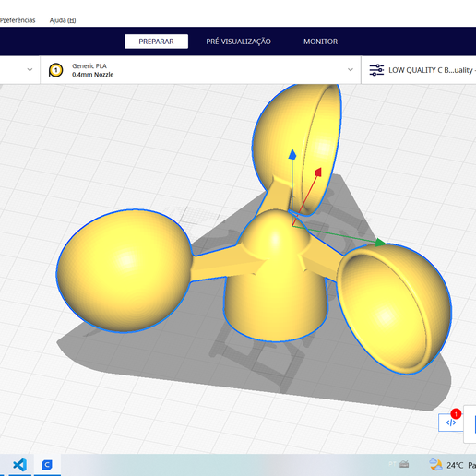Click the green axis arrow handle
The height and width of the screenshot is (476, 476).
click(x=381, y=243)
